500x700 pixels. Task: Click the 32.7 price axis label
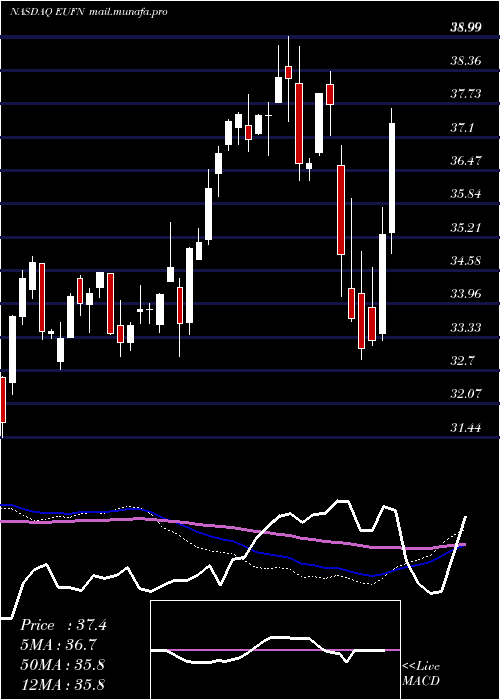[462, 361]
